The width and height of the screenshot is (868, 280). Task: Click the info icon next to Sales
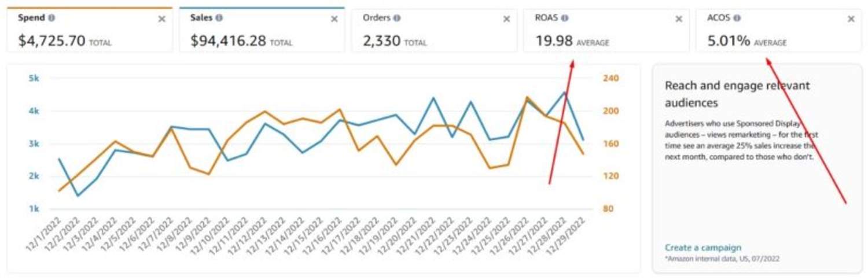click(219, 18)
